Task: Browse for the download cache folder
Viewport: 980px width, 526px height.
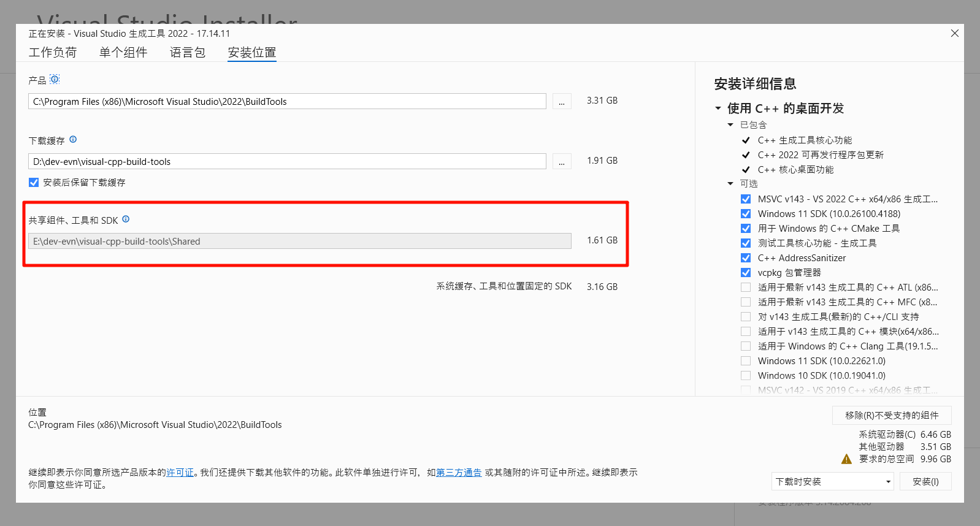Action: [562, 161]
